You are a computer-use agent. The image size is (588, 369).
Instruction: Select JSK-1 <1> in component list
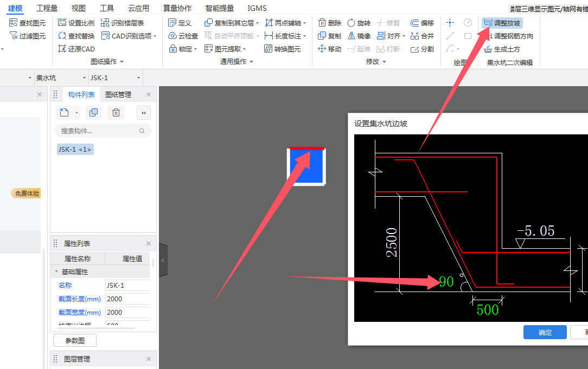(75, 149)
